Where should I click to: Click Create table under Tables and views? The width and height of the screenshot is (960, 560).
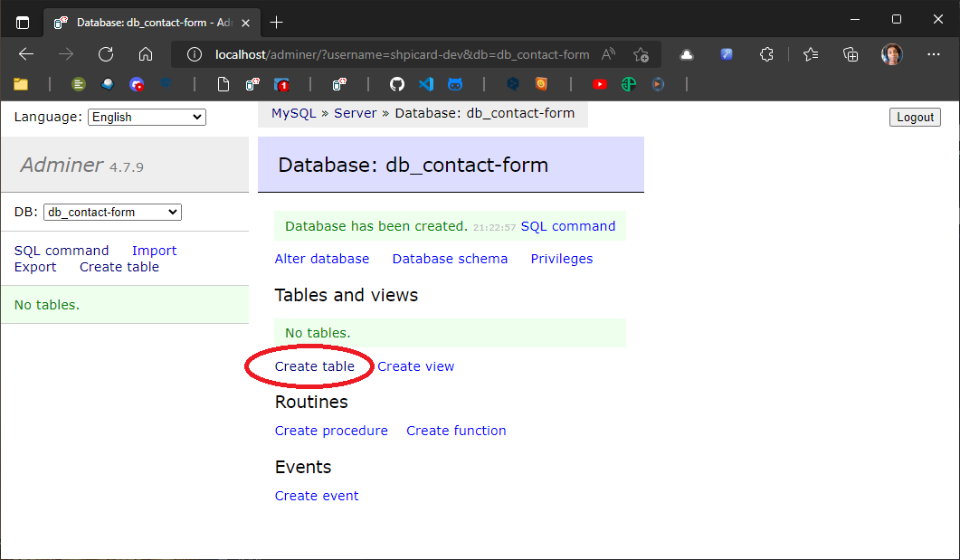click(x=315, y=366)
